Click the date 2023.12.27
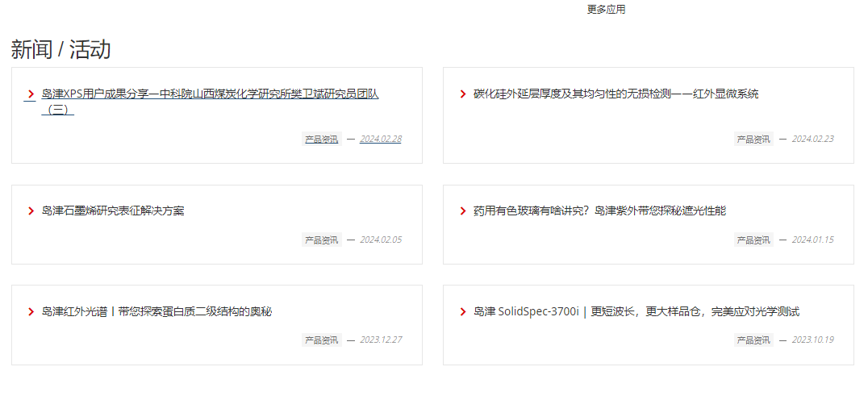Image resolution: width=868 pixels, height=396 pixels. pos(381,340)
